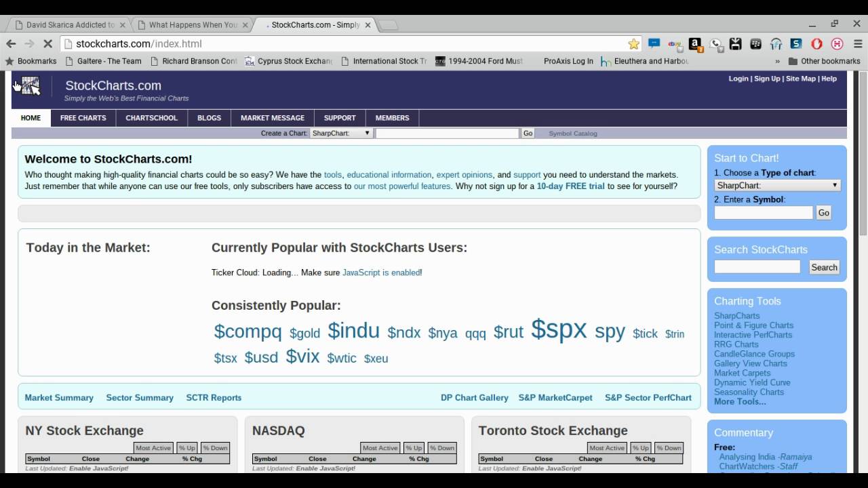Open the MEMBERS navigation tab
The width and height of the screenshot is (868, 488).
point(393,118)
